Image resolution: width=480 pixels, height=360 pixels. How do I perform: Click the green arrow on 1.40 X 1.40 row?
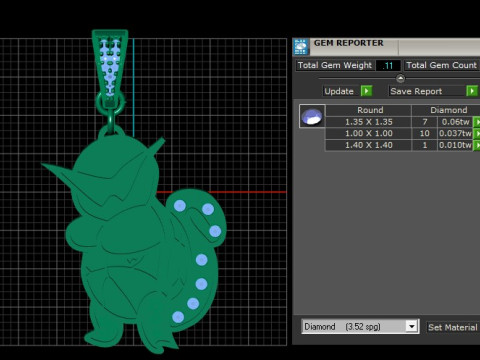[477, 145]
